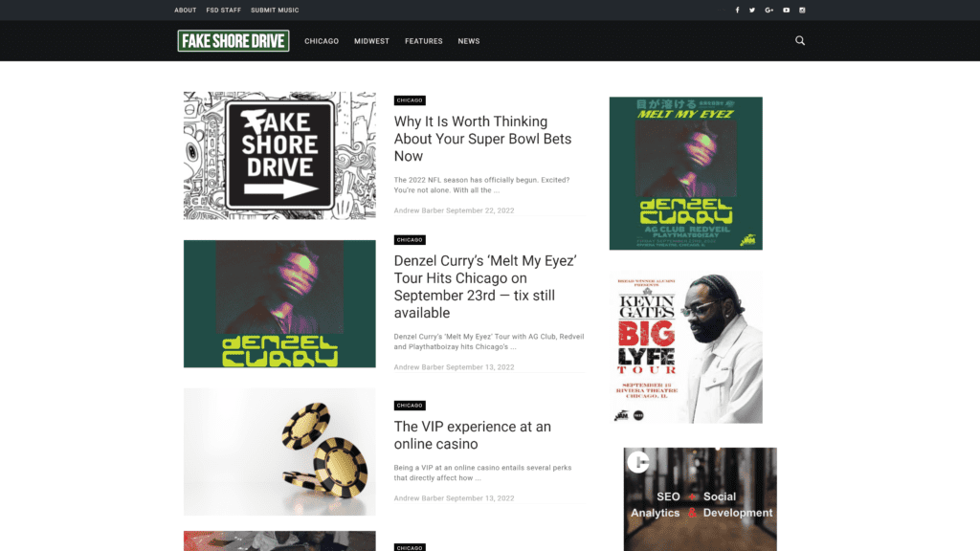Click 'Being a VIP' excerpt text
The width and height of the screenshot is (980, 551).
482,473
